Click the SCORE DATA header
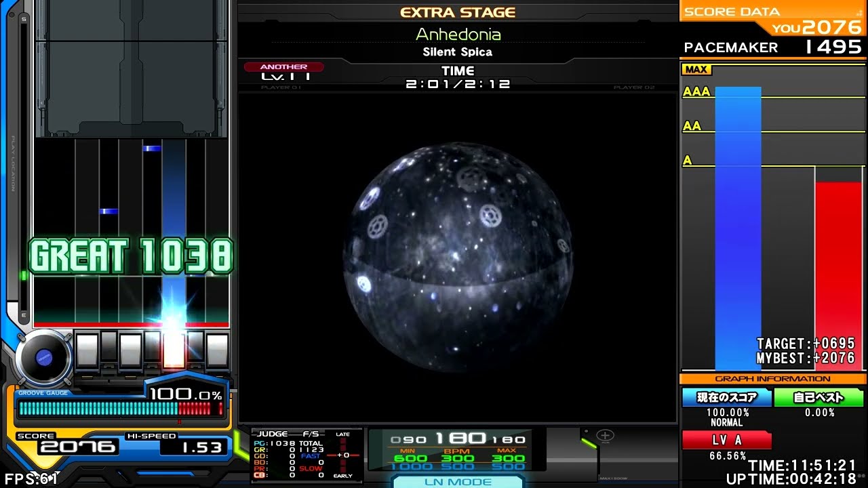The height and width of the screenshot is (488, 868). (732, 12)
